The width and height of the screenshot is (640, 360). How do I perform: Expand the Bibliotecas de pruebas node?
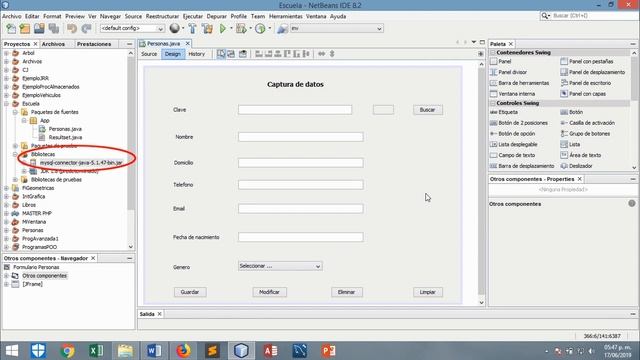15,180
